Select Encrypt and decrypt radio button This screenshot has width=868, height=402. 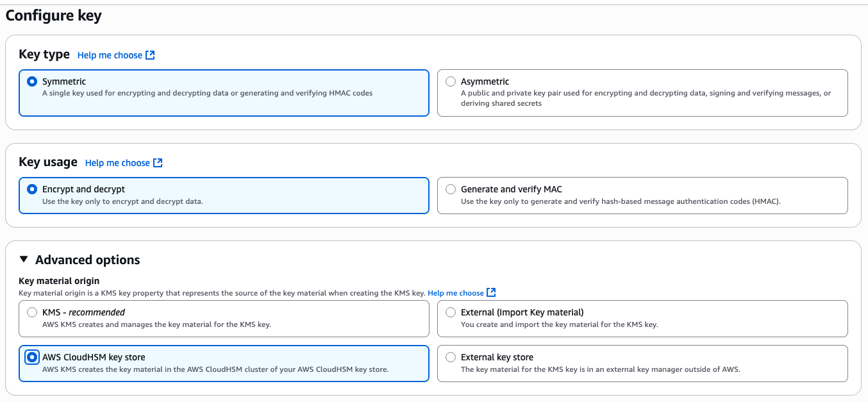click(32, 189)
